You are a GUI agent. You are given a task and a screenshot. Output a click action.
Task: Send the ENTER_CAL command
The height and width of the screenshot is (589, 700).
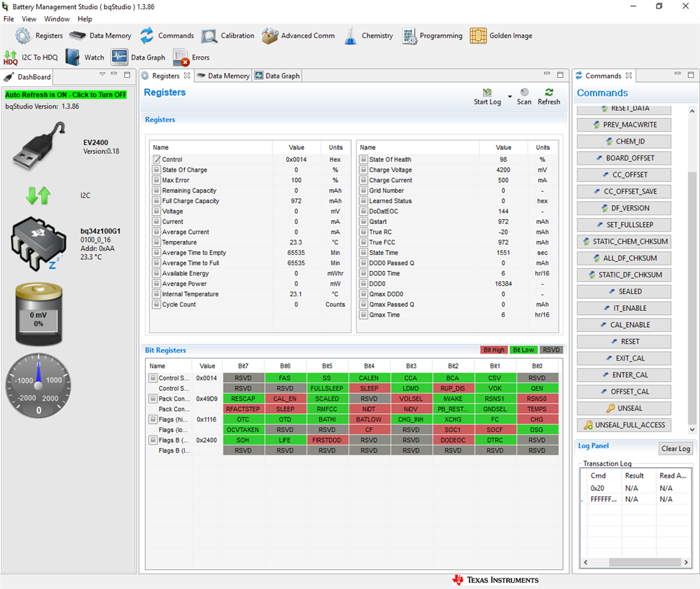pos(624,375)
